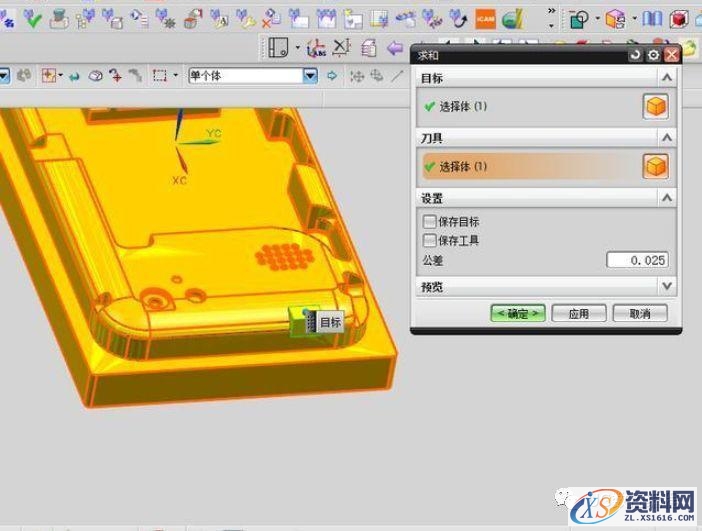Click the 应用 button
Image resolution: width=702 pixels, height=531 pixels.
579,314
